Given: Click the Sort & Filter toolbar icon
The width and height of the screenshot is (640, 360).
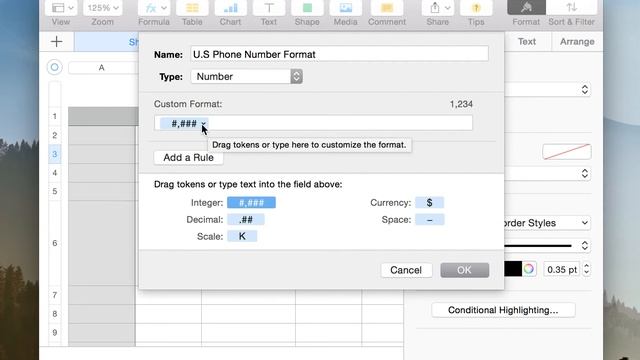Looking at the screenshot, I should (571, 8).
